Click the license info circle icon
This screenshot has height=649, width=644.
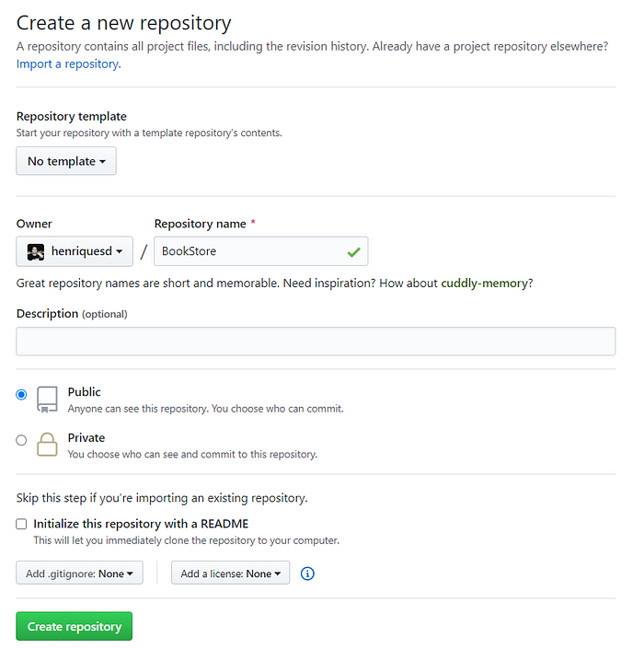click(x=307, y=574)
